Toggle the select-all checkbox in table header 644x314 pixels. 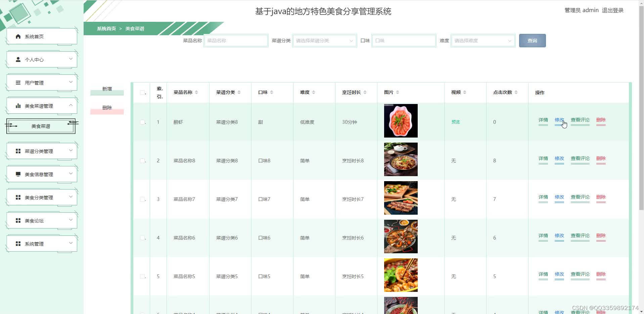[x=142, y=93]
